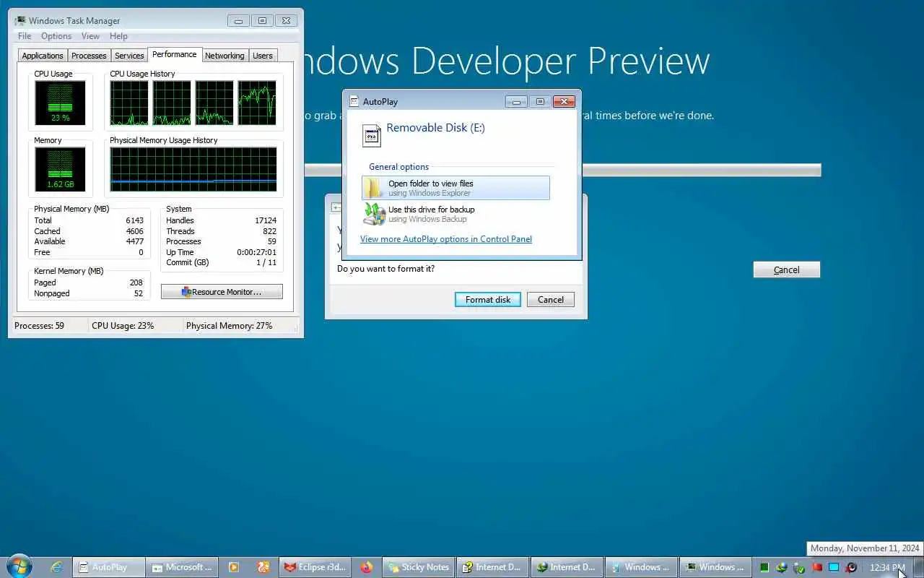This screenshot has height=578, width=924.
Task: Switch to Windows... taskbar button left of Task Manager's
Action: point(642,567)
